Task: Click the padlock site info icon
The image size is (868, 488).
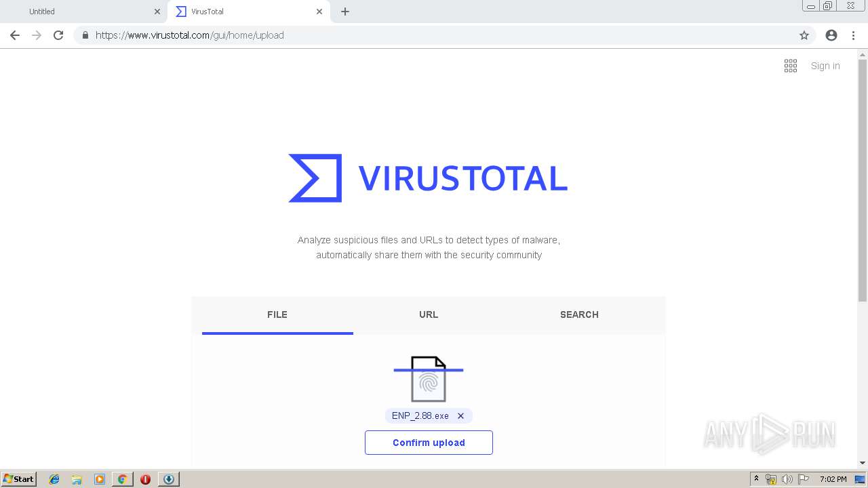Action: point(85,35)
